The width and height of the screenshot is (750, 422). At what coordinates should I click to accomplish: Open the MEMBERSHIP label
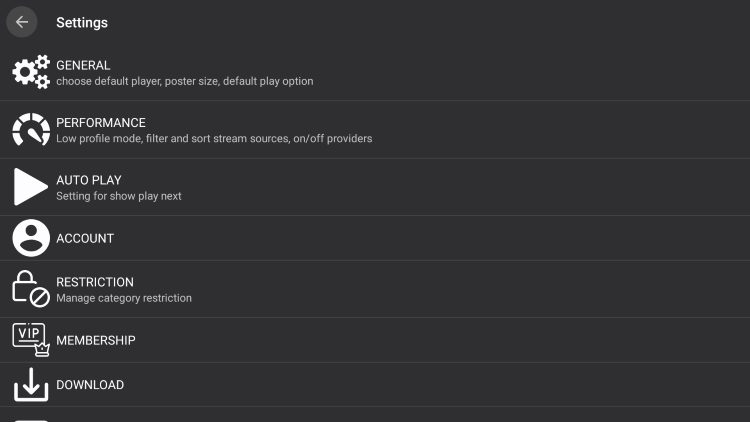point(96,340)
